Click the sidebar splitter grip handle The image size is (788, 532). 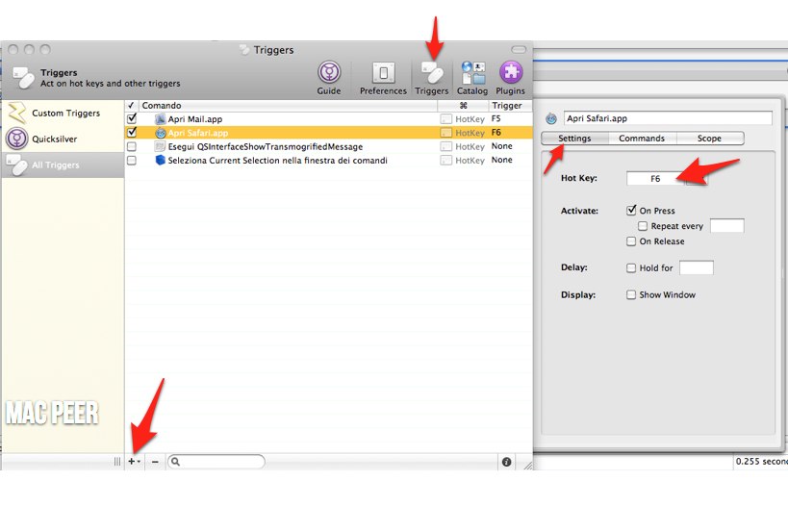click(117, 461)
